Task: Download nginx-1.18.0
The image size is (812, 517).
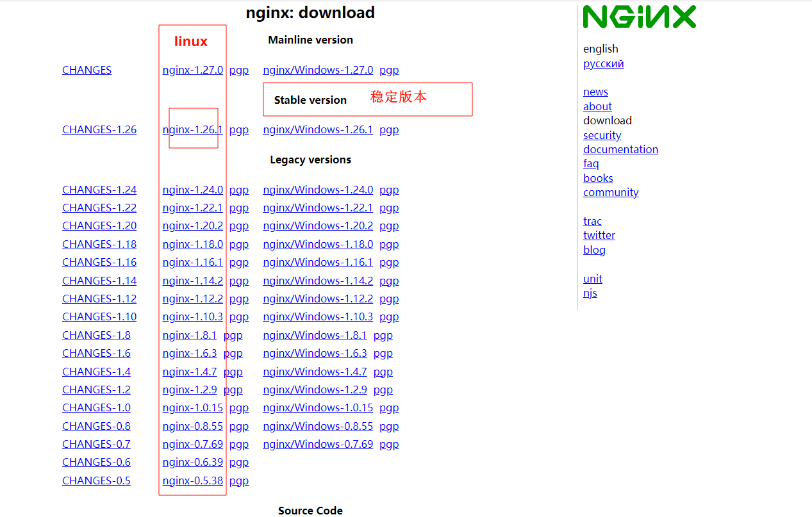Action: (193, 244)
